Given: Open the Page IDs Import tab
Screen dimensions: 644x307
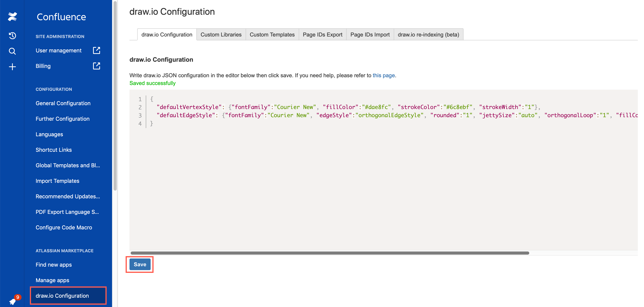Looking at the screenshot, I should 370,35.
